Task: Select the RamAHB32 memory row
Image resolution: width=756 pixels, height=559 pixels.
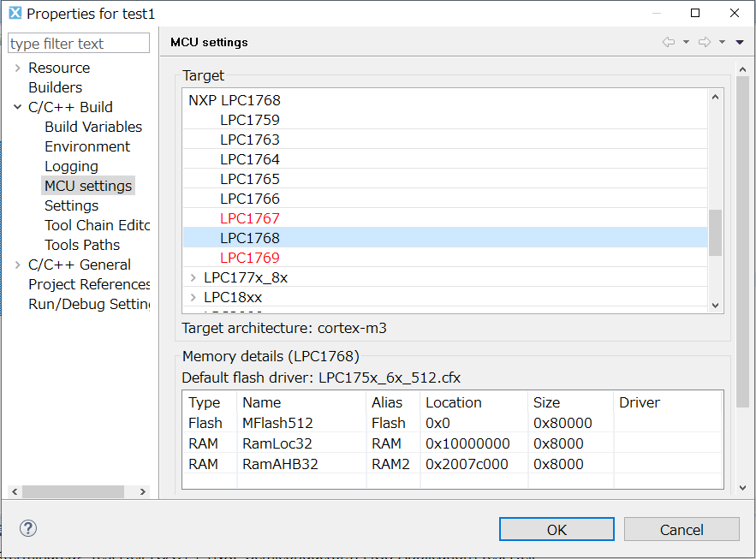Action: click(x=452, y=464)
